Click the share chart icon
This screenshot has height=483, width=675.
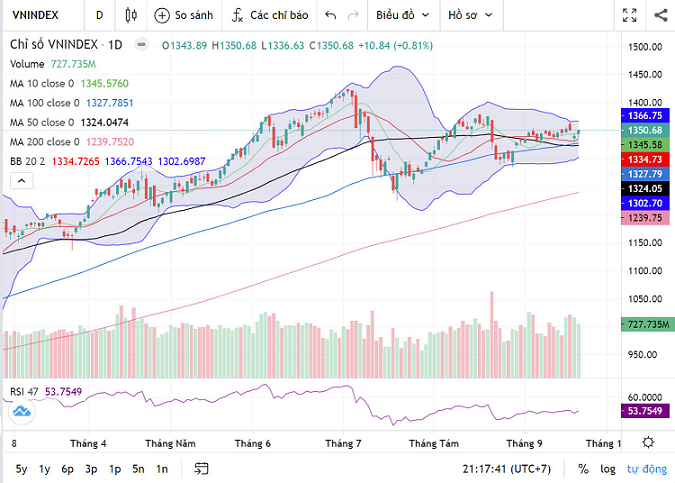point(660,16)
